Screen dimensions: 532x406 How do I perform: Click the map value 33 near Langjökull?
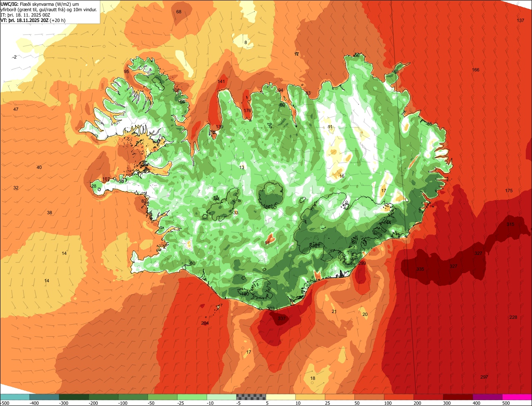(x=236, y=213)
